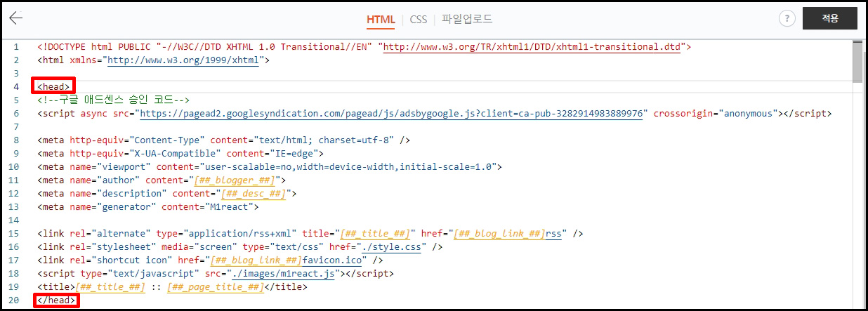Click line number 6 in gutter
This screenshot has width=868, height=311.
[15, 113]
